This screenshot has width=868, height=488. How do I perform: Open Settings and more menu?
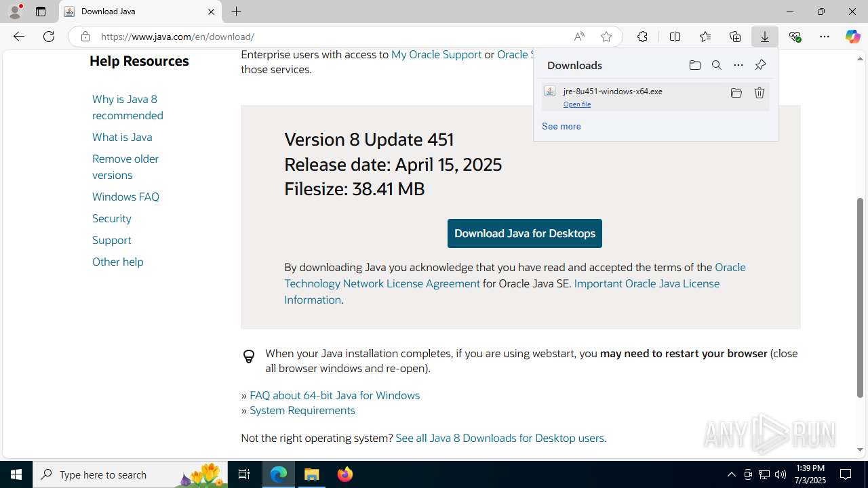point(825,37)
